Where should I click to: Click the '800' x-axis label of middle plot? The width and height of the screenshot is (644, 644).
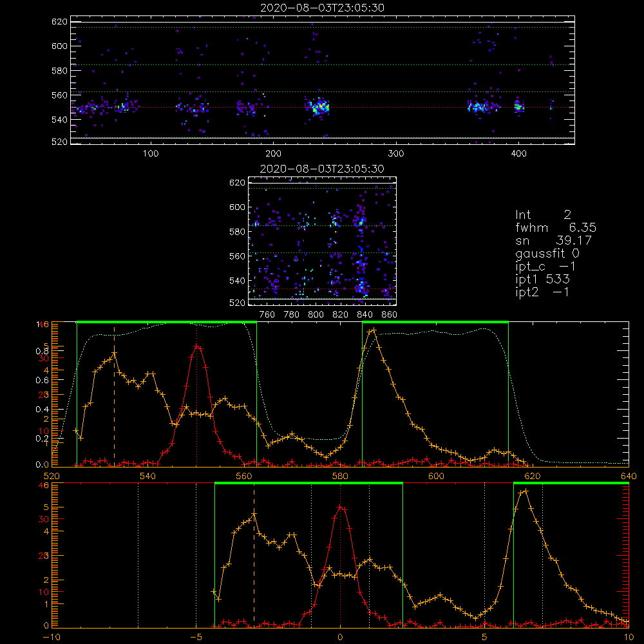[316, 315]
